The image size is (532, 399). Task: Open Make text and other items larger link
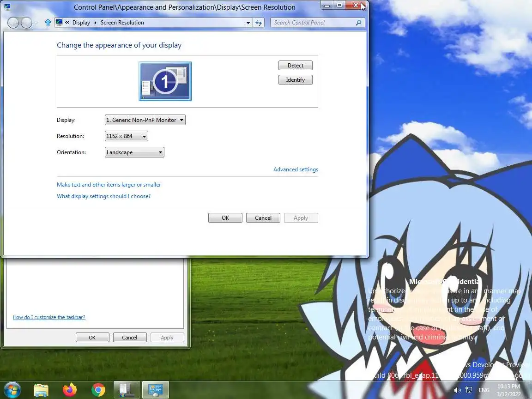tap(109, 185)
